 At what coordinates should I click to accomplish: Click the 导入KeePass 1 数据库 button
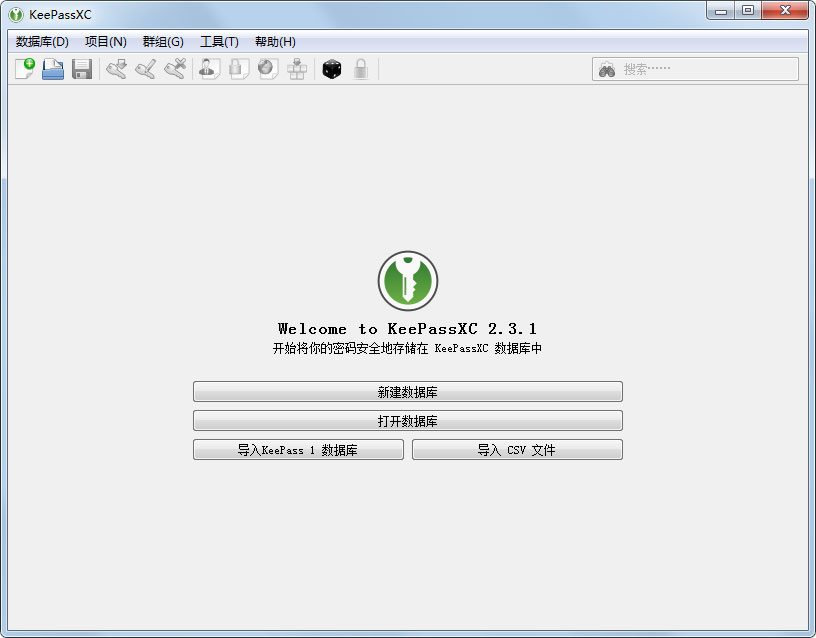298,450
